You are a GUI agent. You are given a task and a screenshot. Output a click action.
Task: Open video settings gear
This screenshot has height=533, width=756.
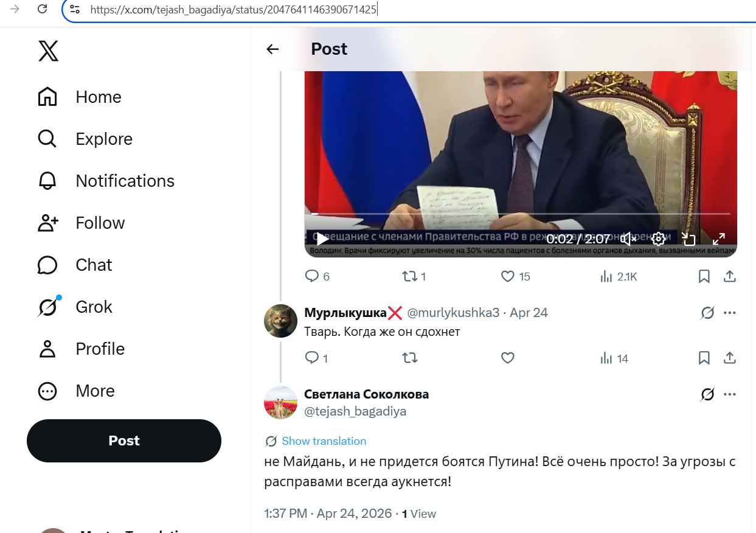point(658,239)
